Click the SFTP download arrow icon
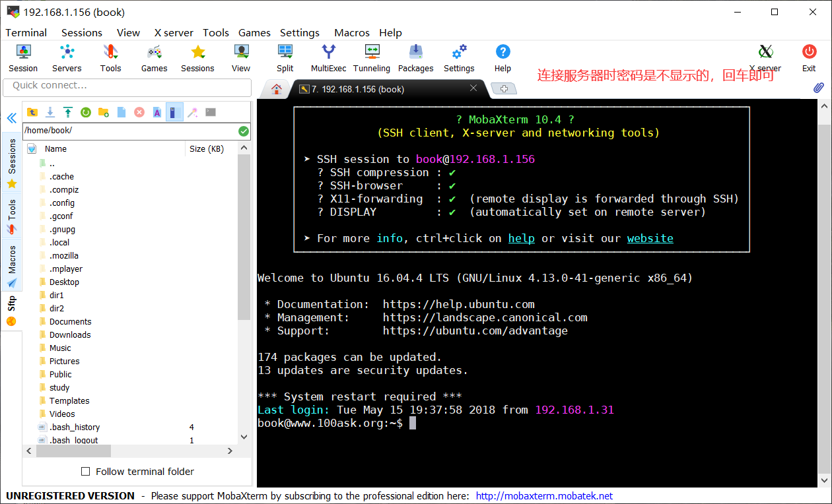 click(x=50, y=112)
